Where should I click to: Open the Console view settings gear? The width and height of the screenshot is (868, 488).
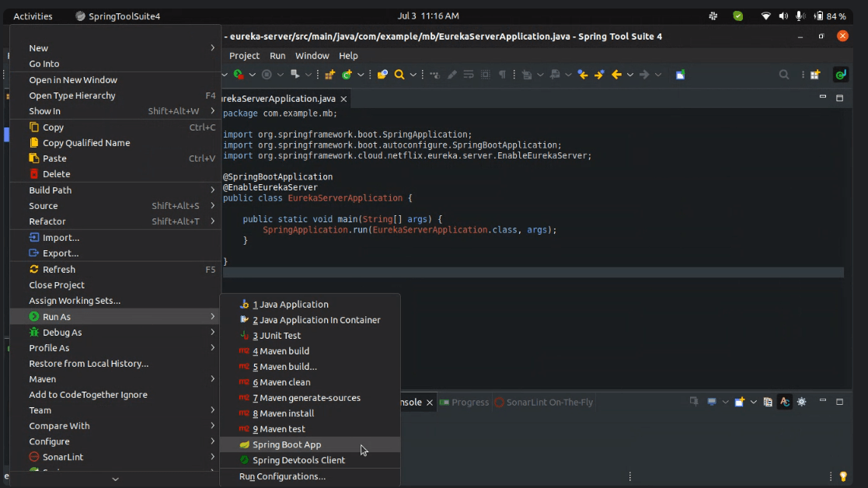coord(802,402)
